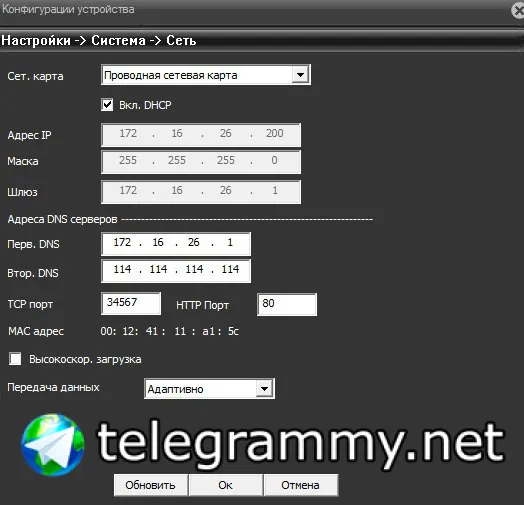Click the Втор. DNS address field

click(x=176, y=271)
